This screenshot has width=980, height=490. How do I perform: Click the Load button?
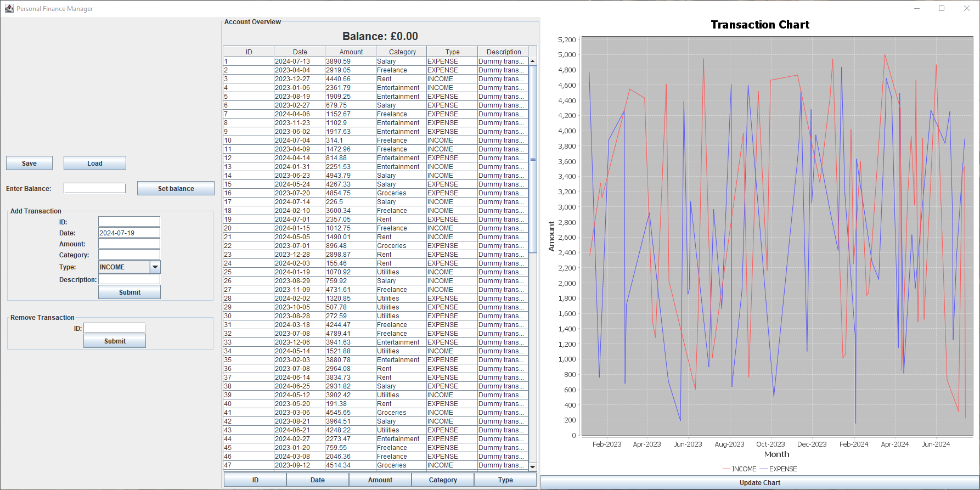click(94, 163)
